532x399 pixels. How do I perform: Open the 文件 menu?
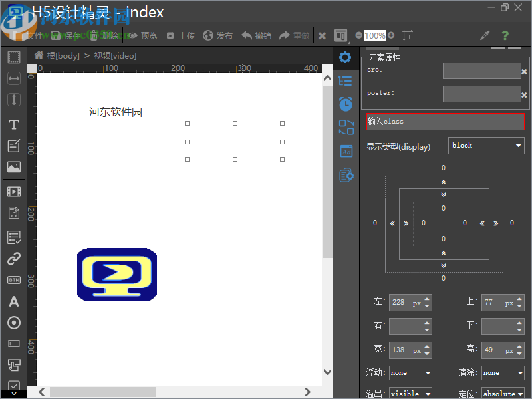click(33, 35)
